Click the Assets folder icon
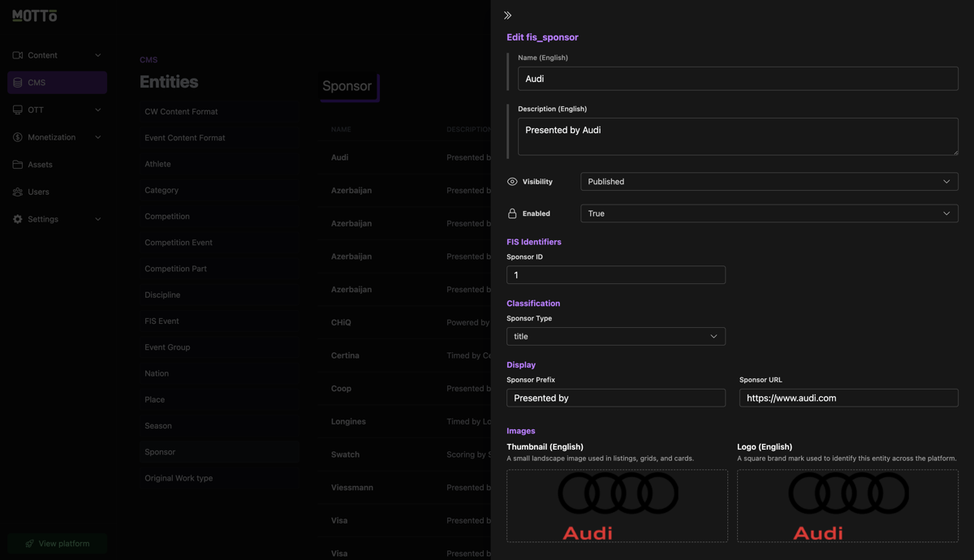Screen dimensions: 974x560 click(17, 165)
